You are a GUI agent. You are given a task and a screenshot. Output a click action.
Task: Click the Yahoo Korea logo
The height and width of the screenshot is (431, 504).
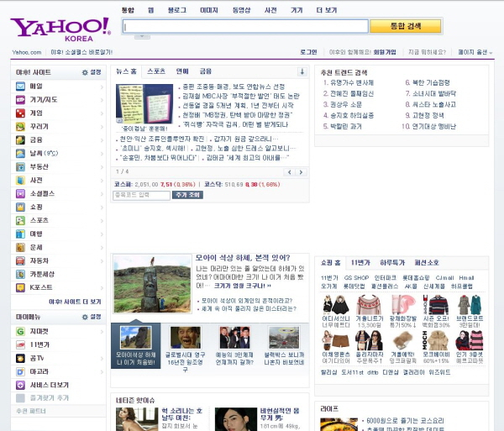[x=60, y=29]
